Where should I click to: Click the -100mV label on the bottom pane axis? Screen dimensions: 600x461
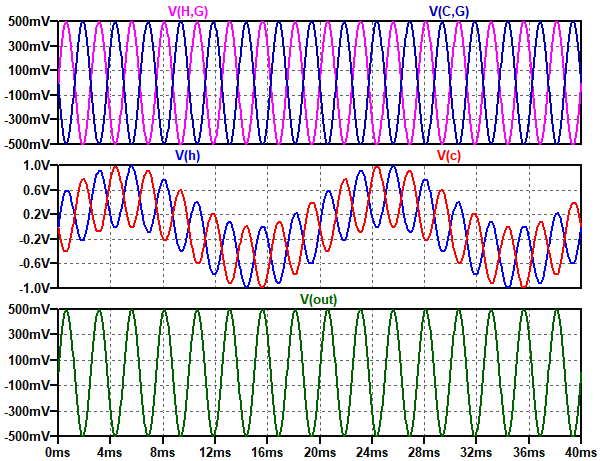pos(27,385)
